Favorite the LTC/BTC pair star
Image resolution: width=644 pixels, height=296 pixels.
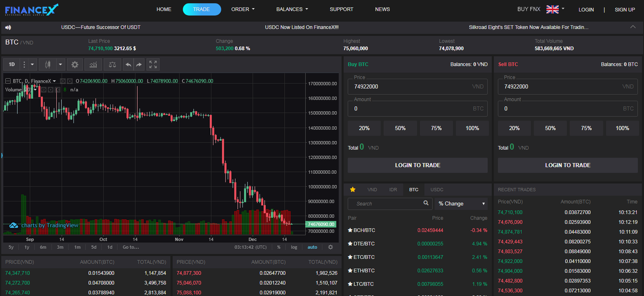351,284
